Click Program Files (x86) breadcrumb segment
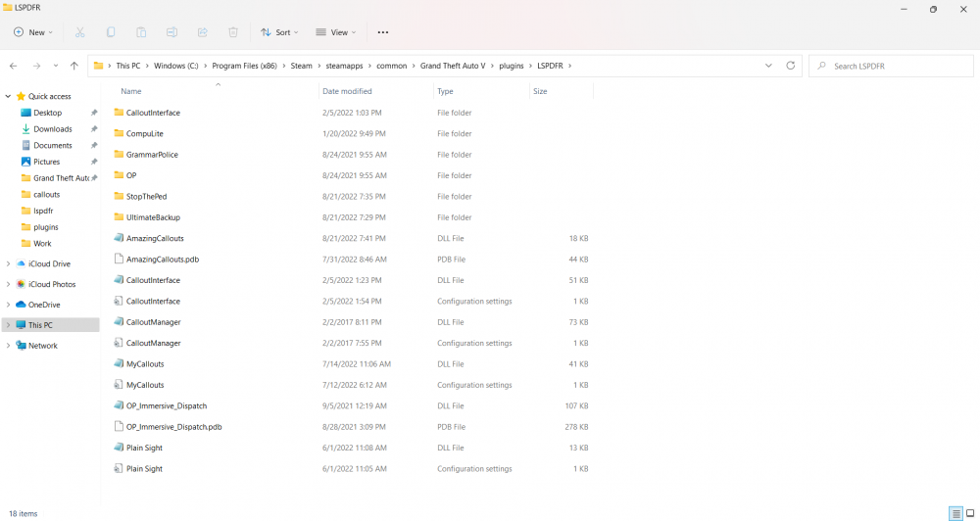The image size is (980, 521). (x=244, y=66)
